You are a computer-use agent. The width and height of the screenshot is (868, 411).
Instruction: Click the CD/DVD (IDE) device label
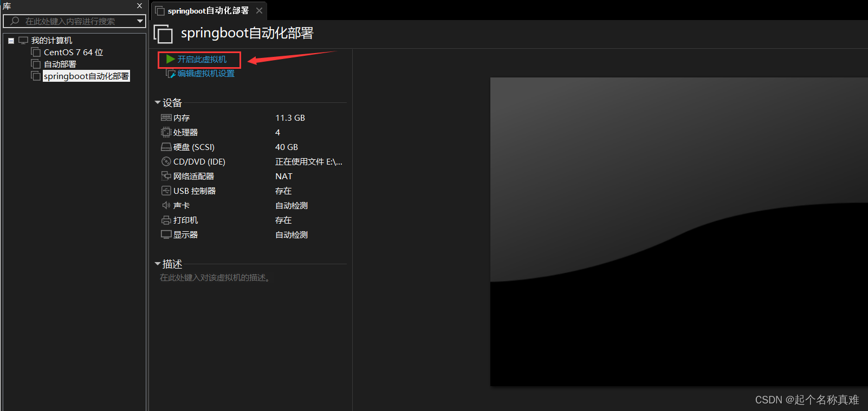(199, 161)
